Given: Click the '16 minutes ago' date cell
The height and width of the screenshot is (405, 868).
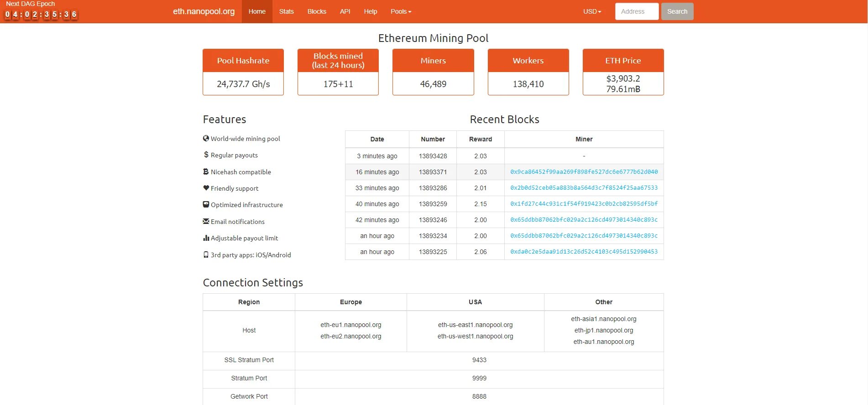Looking at the screenshot, I should point(377,172).
